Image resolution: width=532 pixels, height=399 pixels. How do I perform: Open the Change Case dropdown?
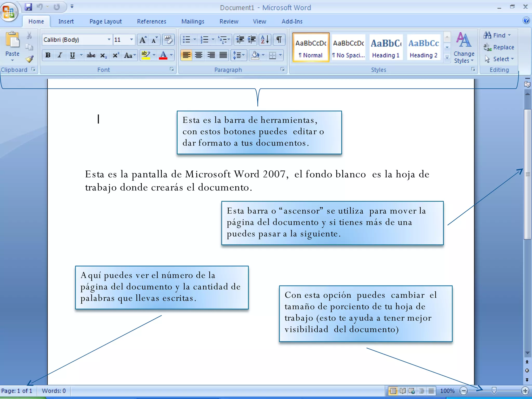130,55
